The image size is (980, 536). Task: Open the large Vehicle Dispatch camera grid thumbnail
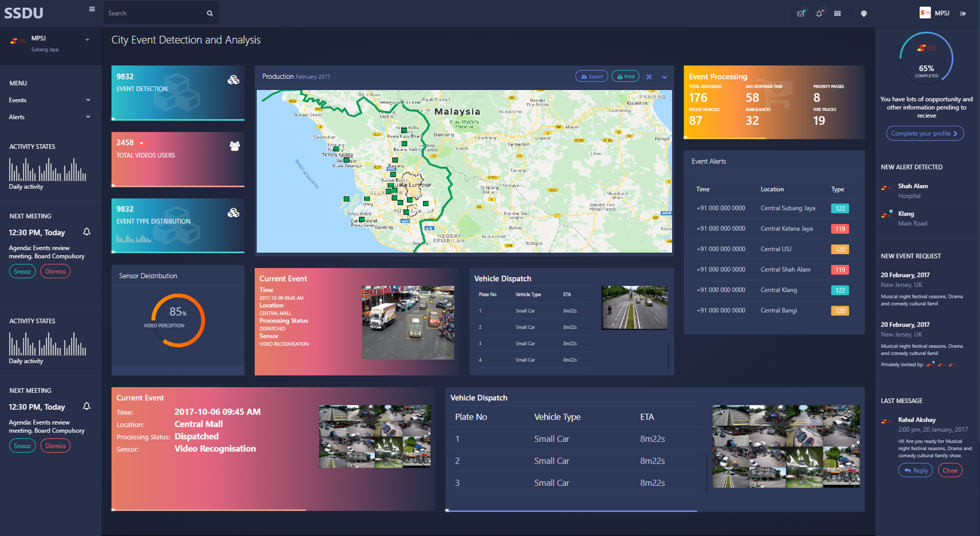786,446
